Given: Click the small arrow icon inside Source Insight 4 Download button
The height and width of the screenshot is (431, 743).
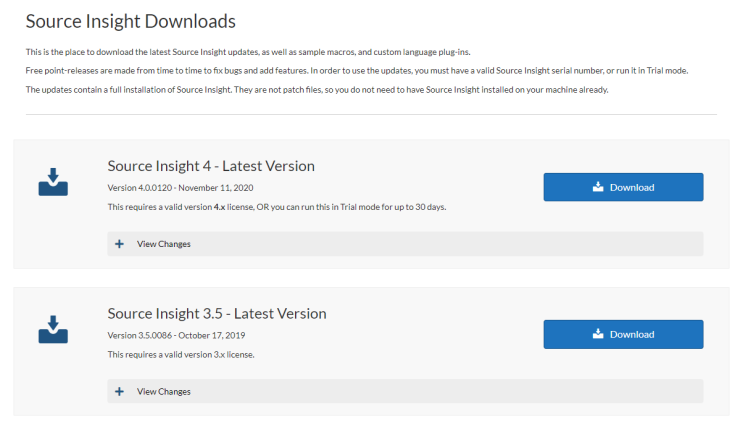Looking at the screenshot, I should 598,187.
